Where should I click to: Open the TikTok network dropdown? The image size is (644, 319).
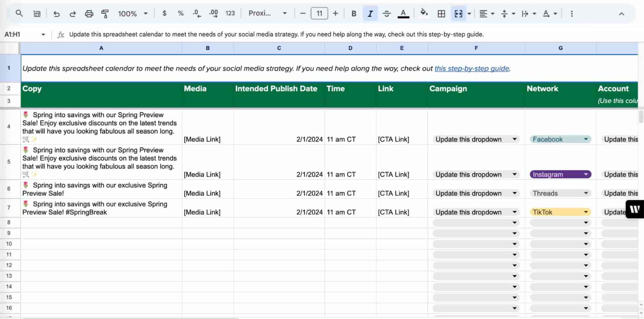point(560,212)
